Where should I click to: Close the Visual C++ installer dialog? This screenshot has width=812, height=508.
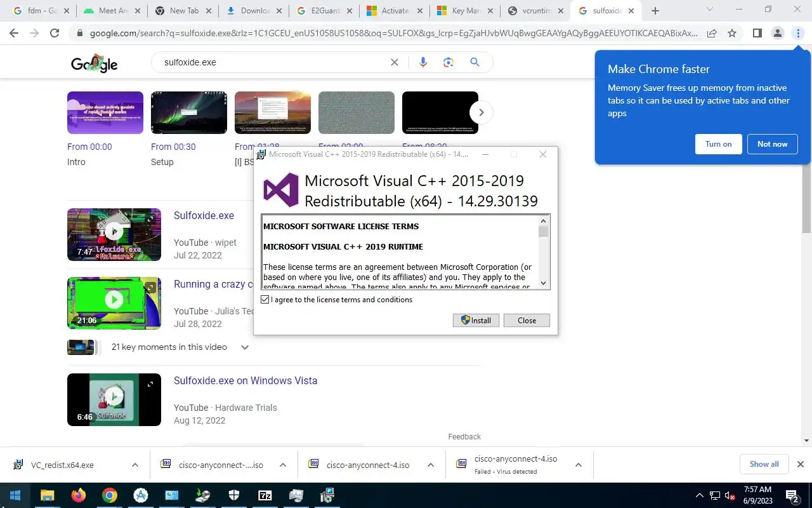pyautogui.click(x=527, y=320)
